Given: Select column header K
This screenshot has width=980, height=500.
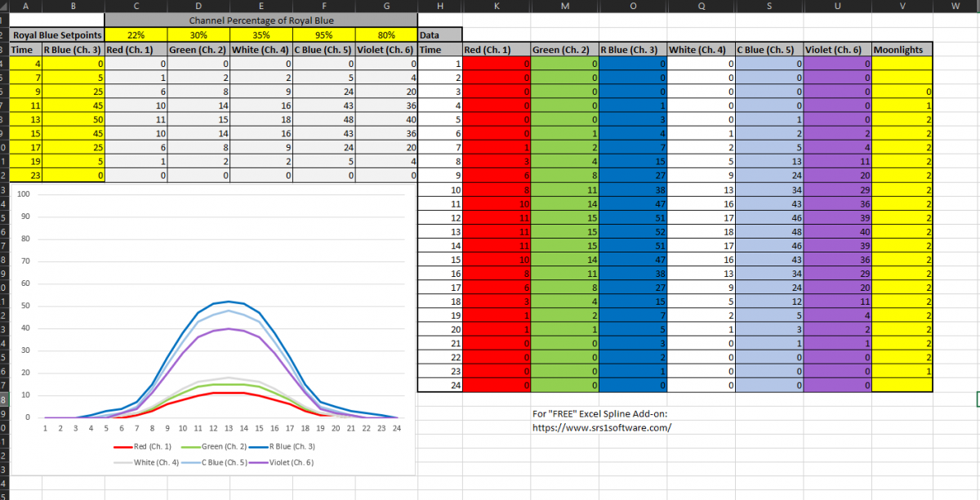Looking at the screenshot, I should click(497, 6).
